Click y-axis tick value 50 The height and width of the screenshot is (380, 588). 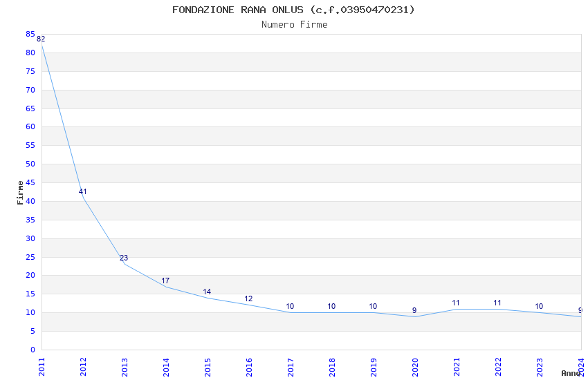point(30,164)
